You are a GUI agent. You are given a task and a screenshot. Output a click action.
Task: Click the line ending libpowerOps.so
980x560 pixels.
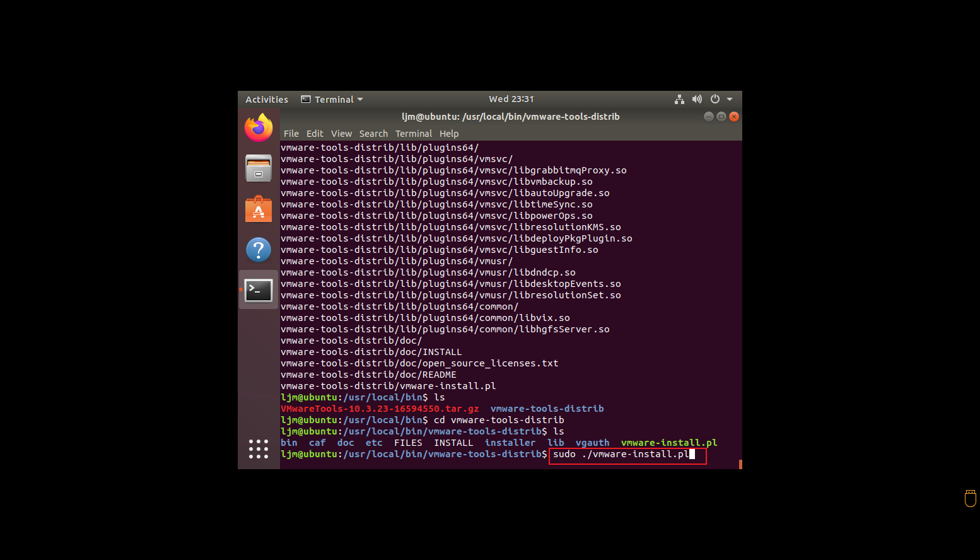pyautogui.click(x=436, y=216)
